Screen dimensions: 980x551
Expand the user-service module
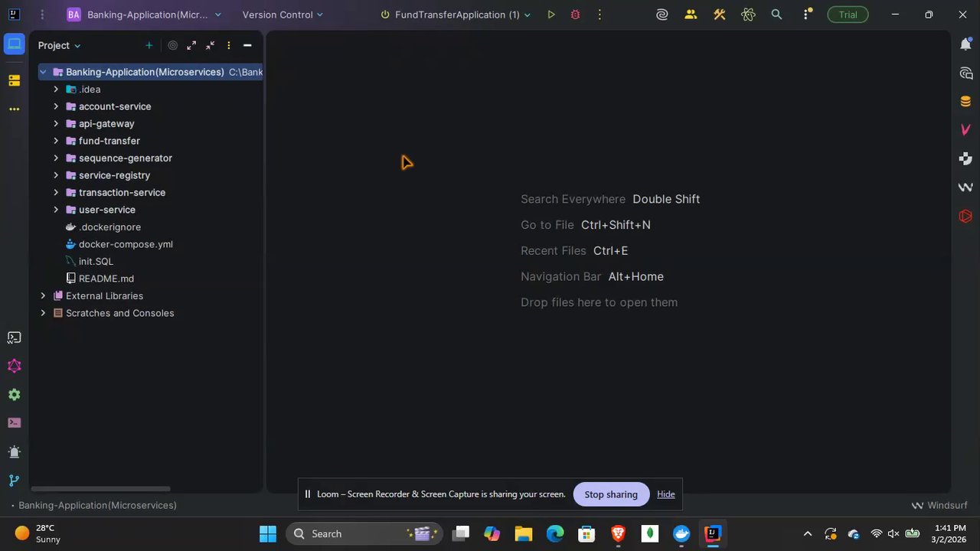(x=56, y=210)
